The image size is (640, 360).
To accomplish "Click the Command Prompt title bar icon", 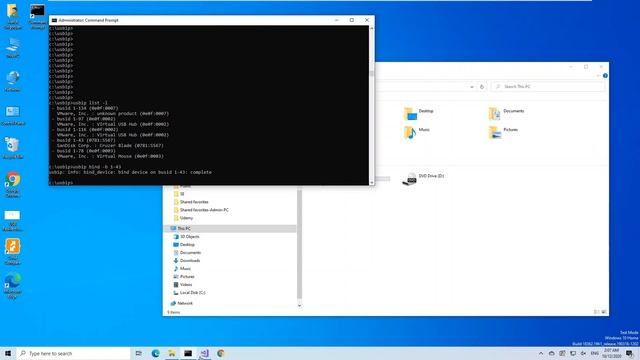I will (54, 20).
